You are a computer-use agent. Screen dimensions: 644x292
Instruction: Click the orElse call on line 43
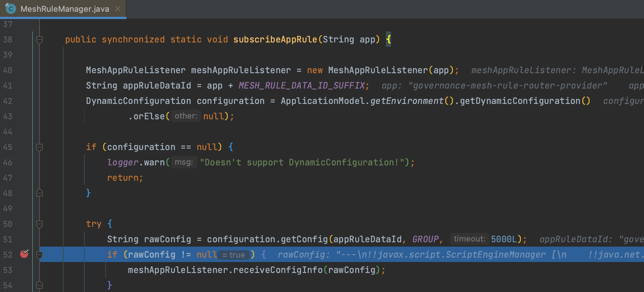click(x=149, y=116)
